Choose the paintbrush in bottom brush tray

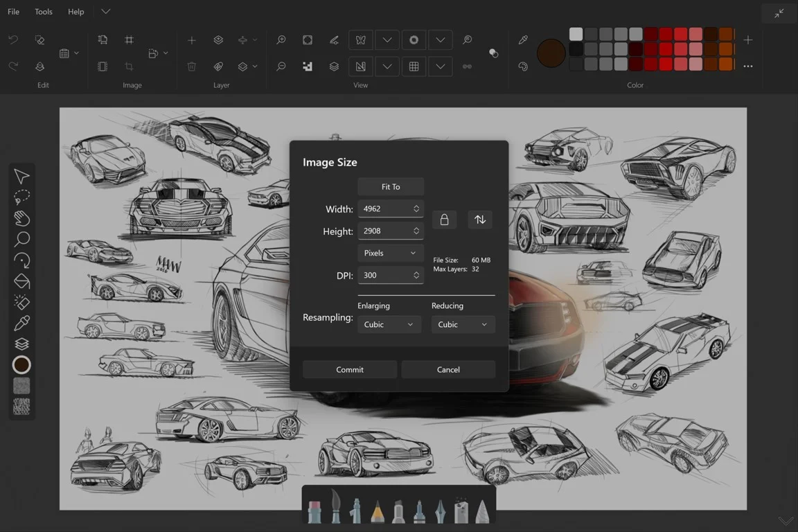[x=336, y=508]
